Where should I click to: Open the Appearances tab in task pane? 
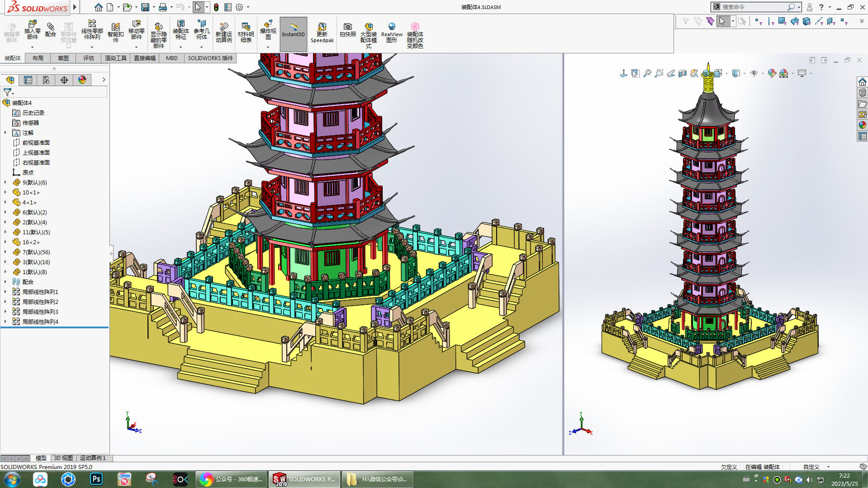[863, 125]
